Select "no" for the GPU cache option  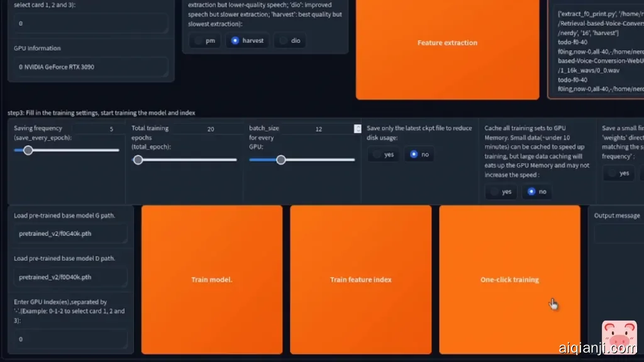pyautogui.click(x=538, y=192)
